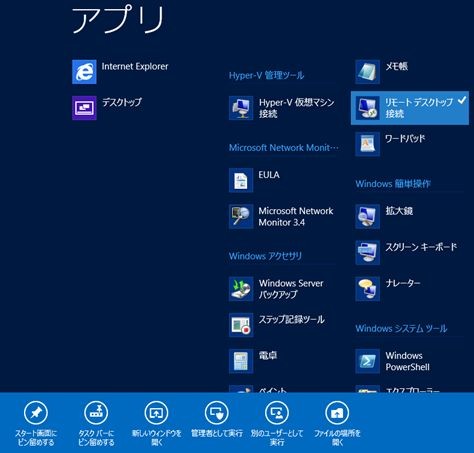Open Windows Server バックアップ icon
Screen dimensions: 474x453
tap(241, 289)
